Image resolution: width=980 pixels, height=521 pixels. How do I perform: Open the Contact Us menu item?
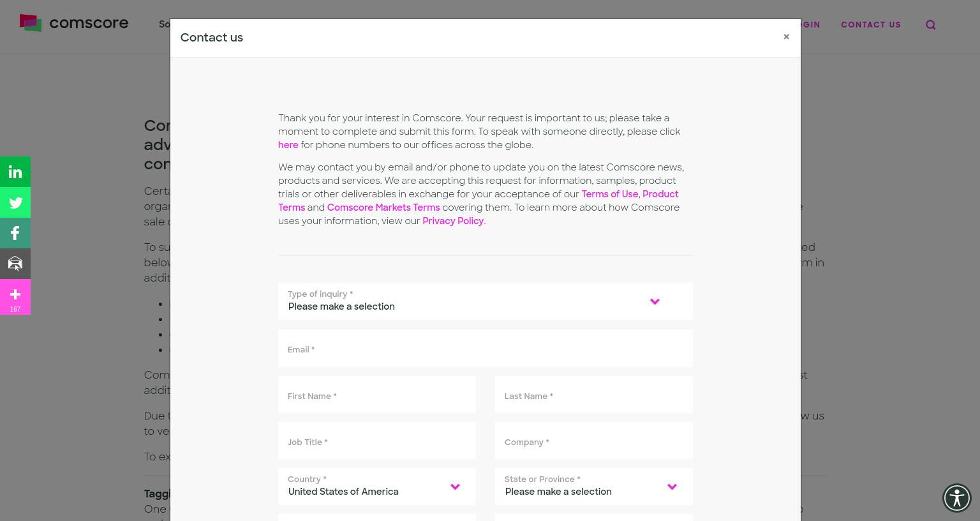(871, 25)
